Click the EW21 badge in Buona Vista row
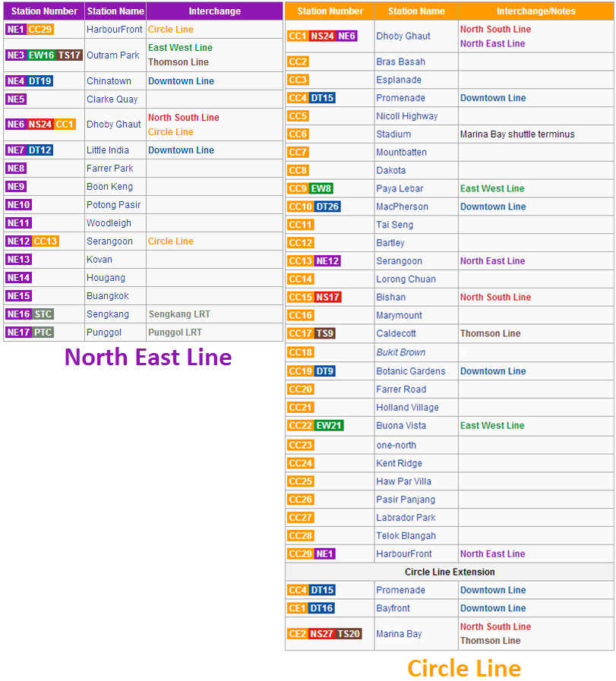The height and width of the screenshot is (681, 616). point(329,426)
